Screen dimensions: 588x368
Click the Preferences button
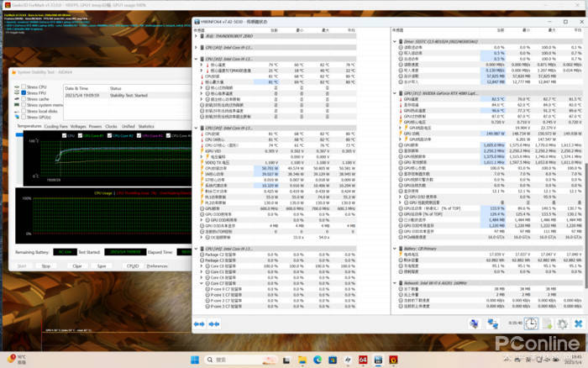click(157, 265)
